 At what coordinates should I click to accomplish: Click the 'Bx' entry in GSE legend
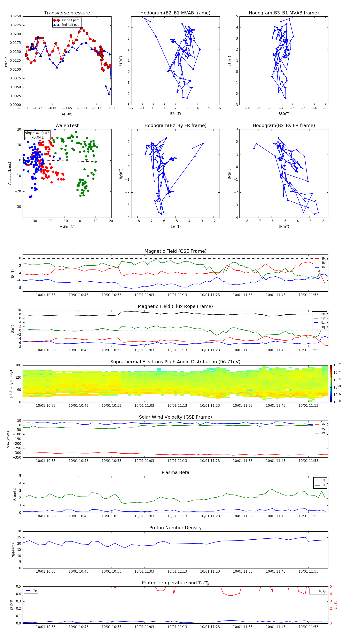320,259
